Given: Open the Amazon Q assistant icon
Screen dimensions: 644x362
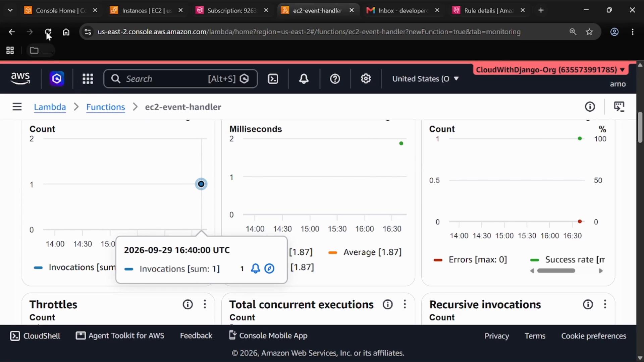Looking at the screenshot, I should click(57, 79).
